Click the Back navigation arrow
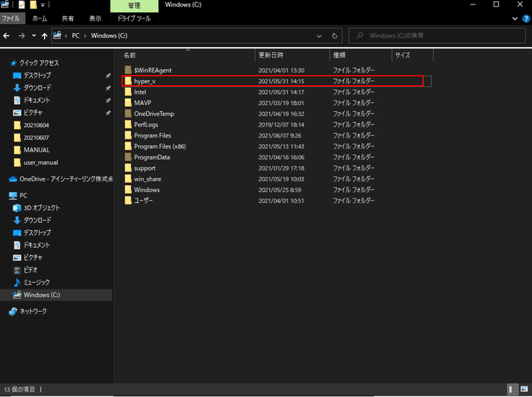This screenshot has height=397, width=532. pos(7,36)
